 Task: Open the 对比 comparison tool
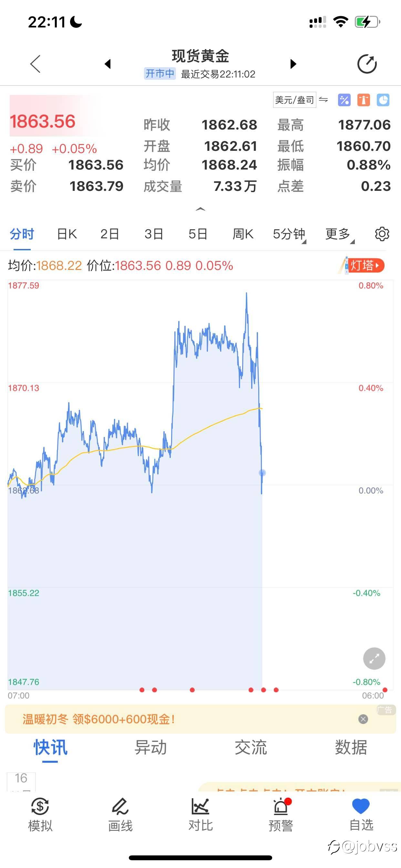coord(200,815)
